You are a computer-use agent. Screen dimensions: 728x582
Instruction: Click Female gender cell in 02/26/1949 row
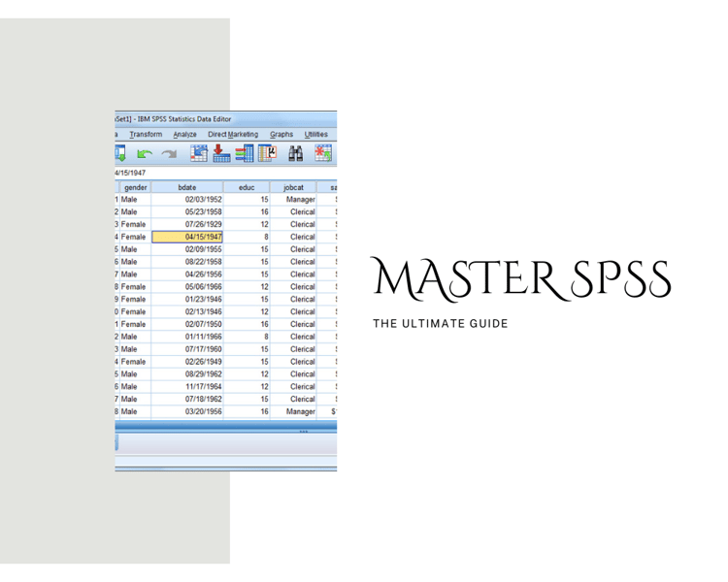pos(136,362)
